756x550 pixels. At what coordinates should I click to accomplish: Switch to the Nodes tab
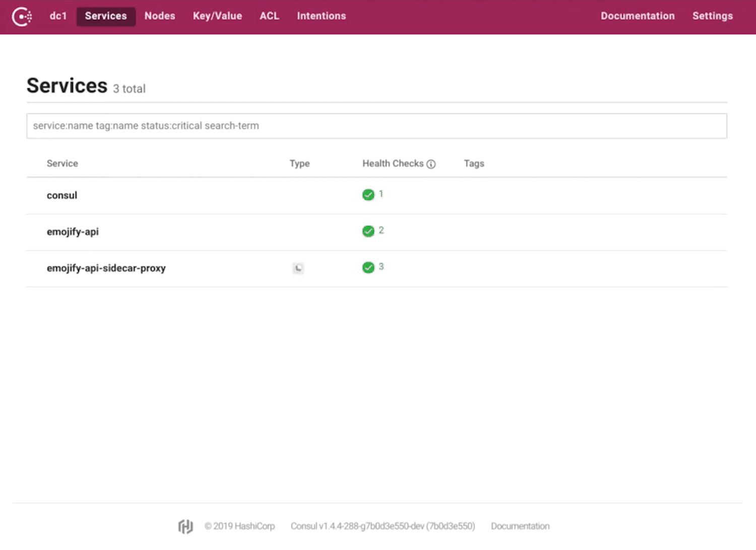point(159,16)
